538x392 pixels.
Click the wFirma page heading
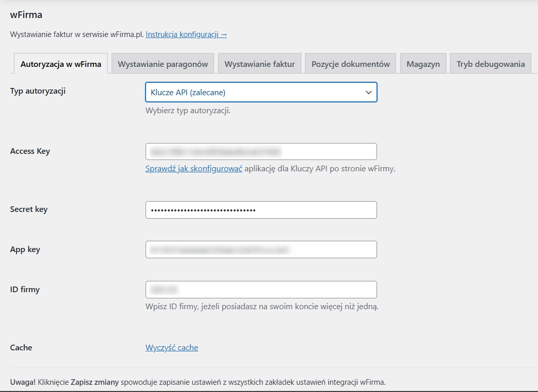(26, 15)
